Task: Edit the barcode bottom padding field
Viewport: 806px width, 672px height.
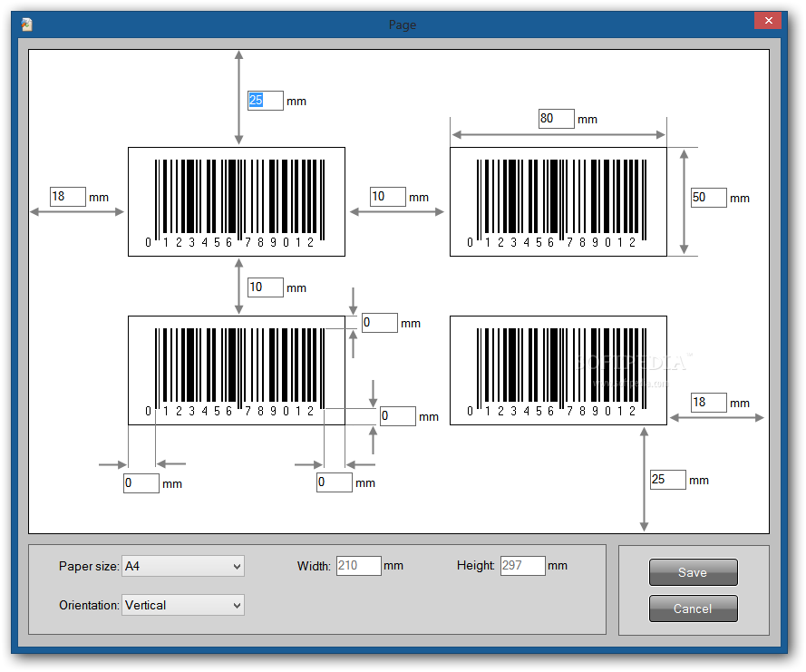Action: click(398, 416)
